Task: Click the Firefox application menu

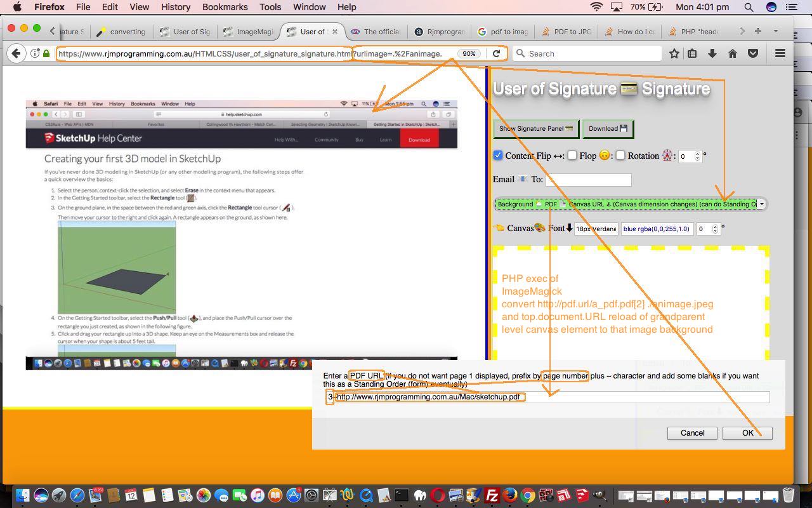Action: [49, 7]
